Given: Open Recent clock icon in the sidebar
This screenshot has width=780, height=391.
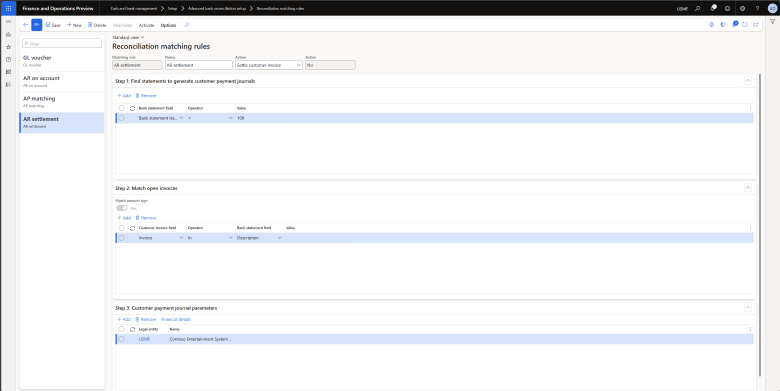Looking at the screenshot, I should (8, 59).
